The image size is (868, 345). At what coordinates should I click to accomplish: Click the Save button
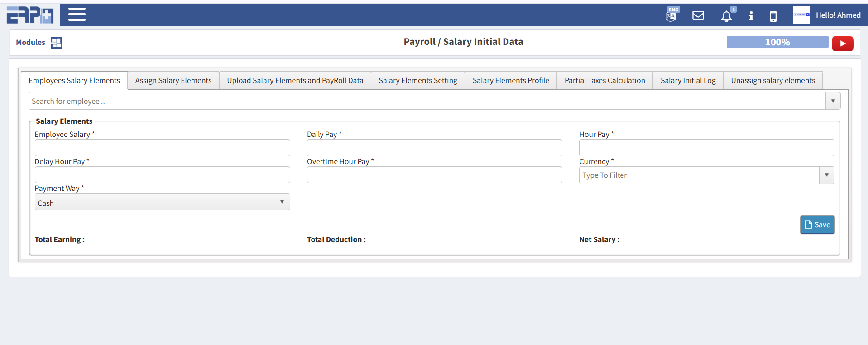click(817, 225)
